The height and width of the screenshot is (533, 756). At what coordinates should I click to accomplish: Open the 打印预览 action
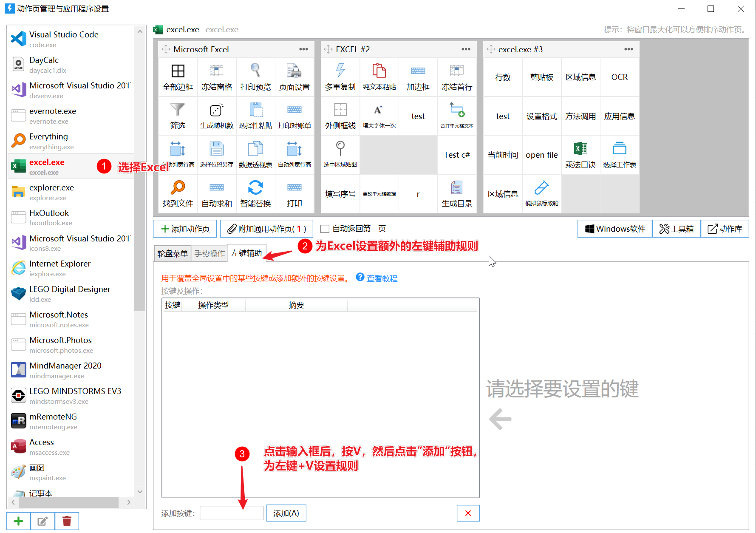[x=255, y=77]
